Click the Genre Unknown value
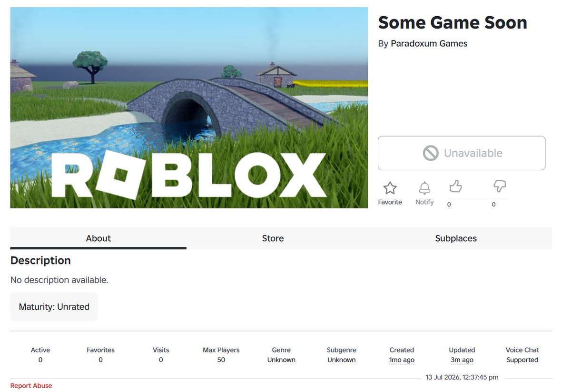This screenshot has height=392, width=571. pyautogui.click(x=281, y=360)
